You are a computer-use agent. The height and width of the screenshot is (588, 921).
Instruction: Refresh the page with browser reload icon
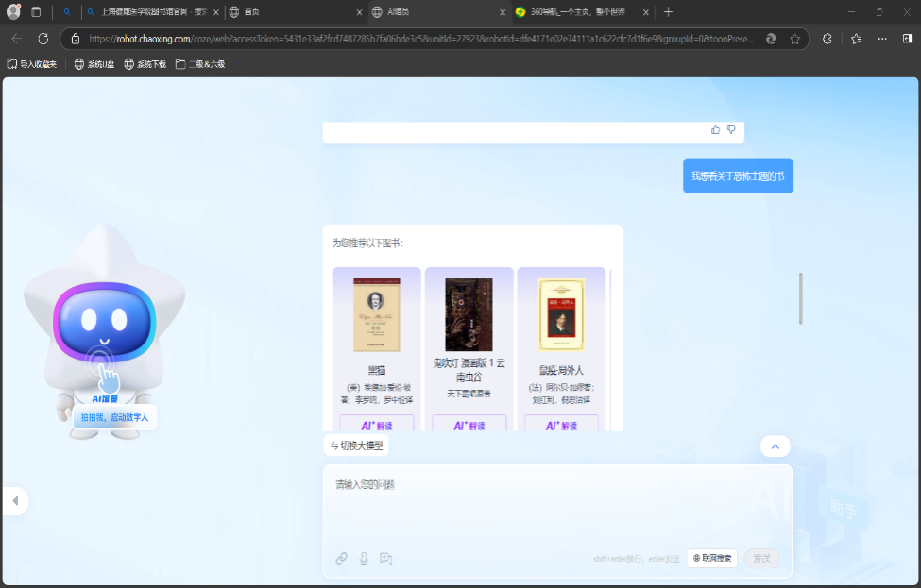click(43, 39)
